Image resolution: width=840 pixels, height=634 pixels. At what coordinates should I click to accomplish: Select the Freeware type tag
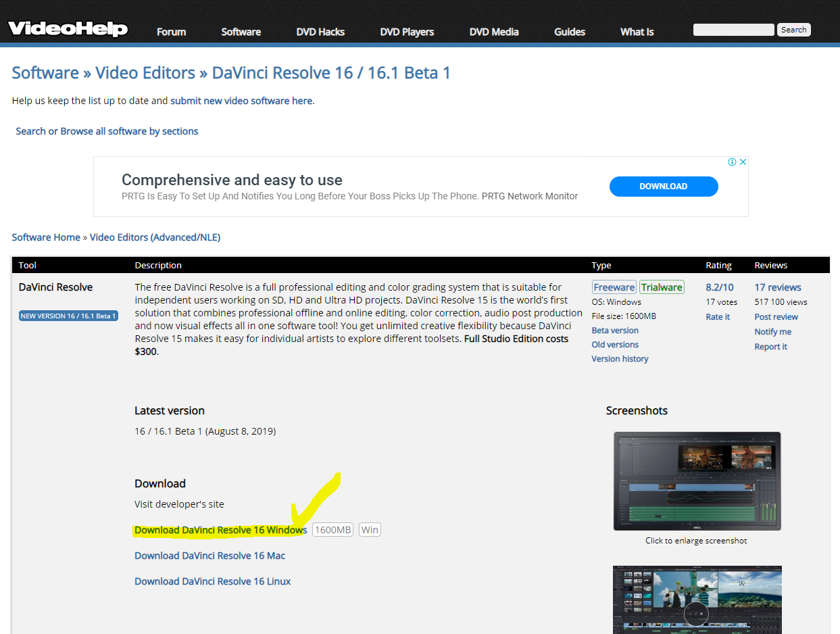point(614,287)
